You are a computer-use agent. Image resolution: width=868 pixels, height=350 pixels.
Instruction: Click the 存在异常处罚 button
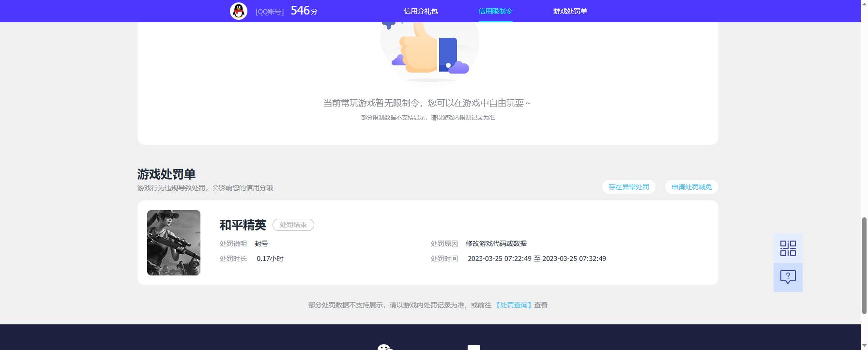click(628, 187)
